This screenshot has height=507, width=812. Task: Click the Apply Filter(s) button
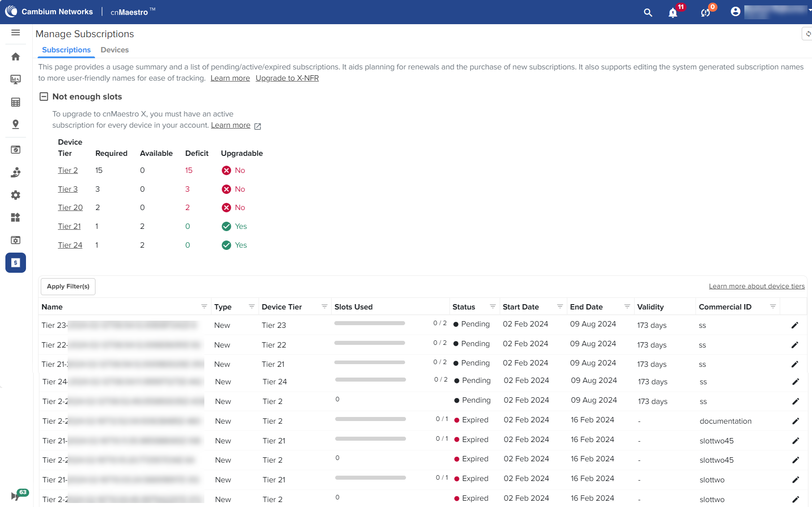(68, 287)
